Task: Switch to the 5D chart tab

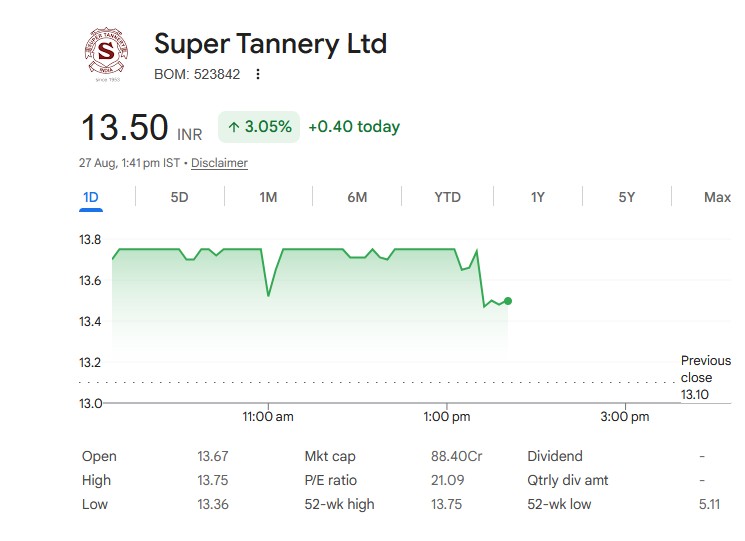Action: point(180,197)
